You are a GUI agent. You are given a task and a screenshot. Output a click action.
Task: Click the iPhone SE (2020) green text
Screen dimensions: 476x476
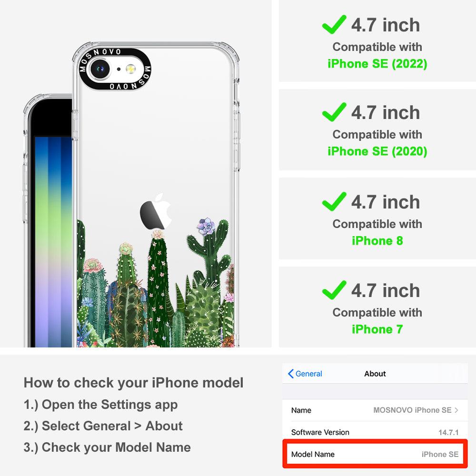tap(377, 151)
